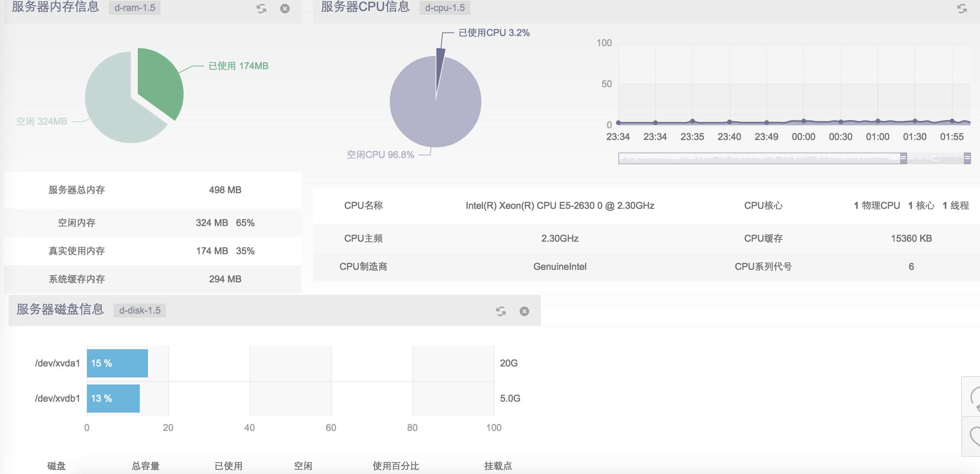Click the CPU chart data point at 23:35
Viewport: 980px width, 474px height.
[692, 121]
